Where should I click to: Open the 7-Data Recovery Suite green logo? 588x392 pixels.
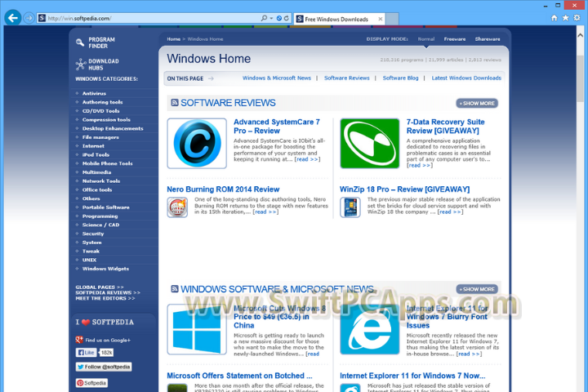pyautogui.click(x=370, y=143)
